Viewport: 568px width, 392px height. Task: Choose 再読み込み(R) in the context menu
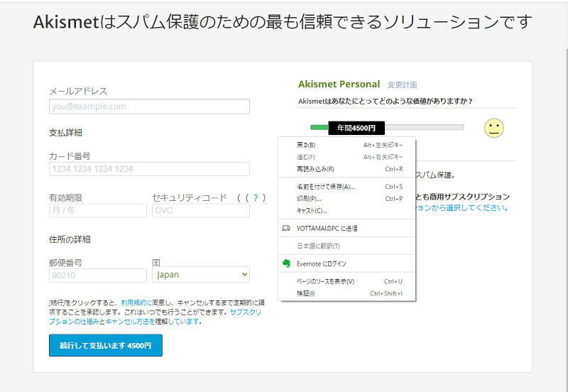315,169
